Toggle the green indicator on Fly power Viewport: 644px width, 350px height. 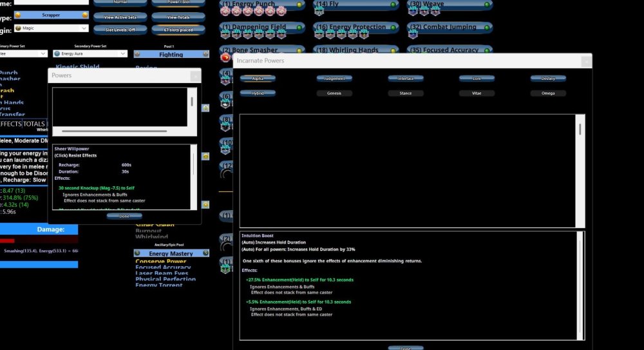click(x=393, y=5)
